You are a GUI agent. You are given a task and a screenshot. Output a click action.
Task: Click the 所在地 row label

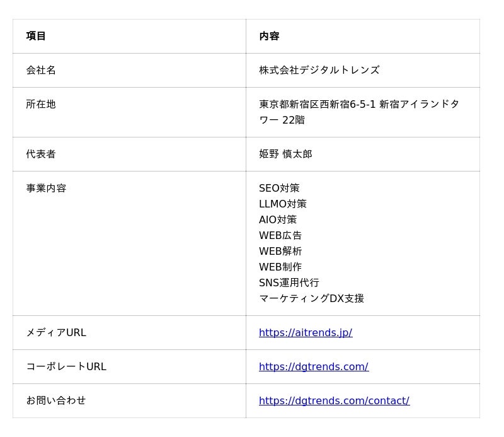click(41, 104)
